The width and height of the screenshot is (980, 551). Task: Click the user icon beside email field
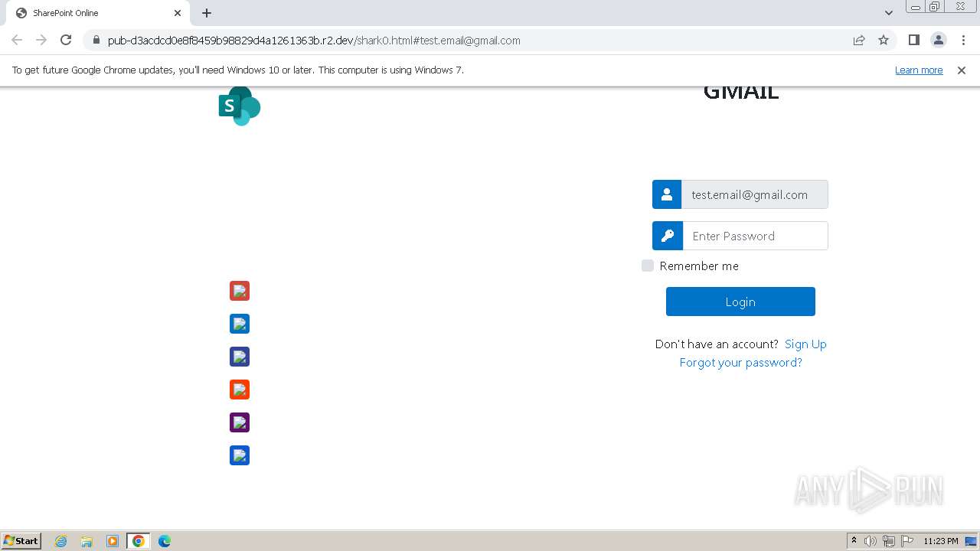click(667, 194)
